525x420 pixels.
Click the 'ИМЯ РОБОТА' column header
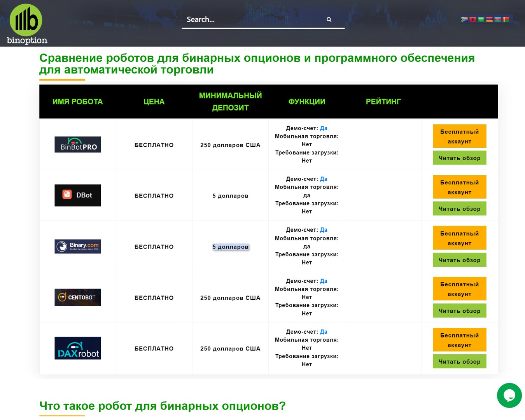coord(77,101)
